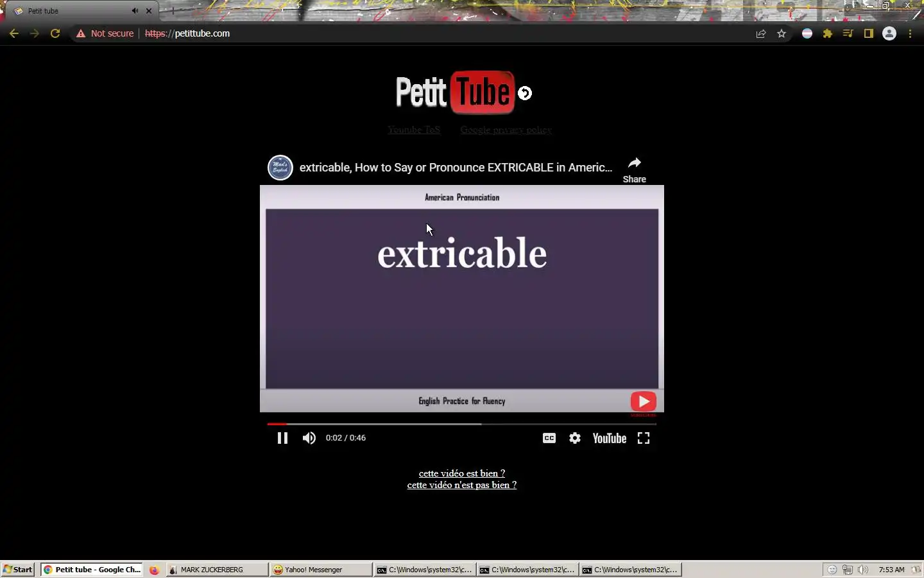This screenshot has width=924, height=578.
Task: Click the PetitTube logo
Action: (455, 92)
